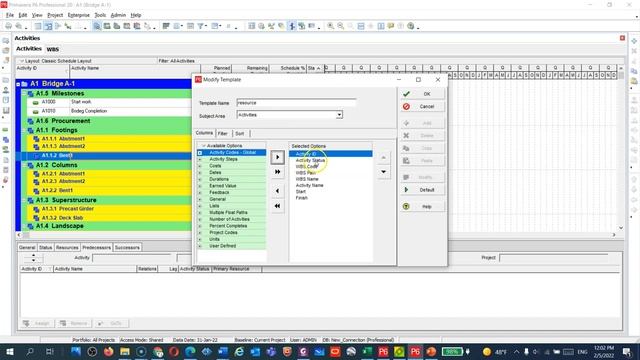Image resolution: width=640 pixels, height=360 pixels.
Task: Expand the Activity Steps group
Action: tap(200, 159)
